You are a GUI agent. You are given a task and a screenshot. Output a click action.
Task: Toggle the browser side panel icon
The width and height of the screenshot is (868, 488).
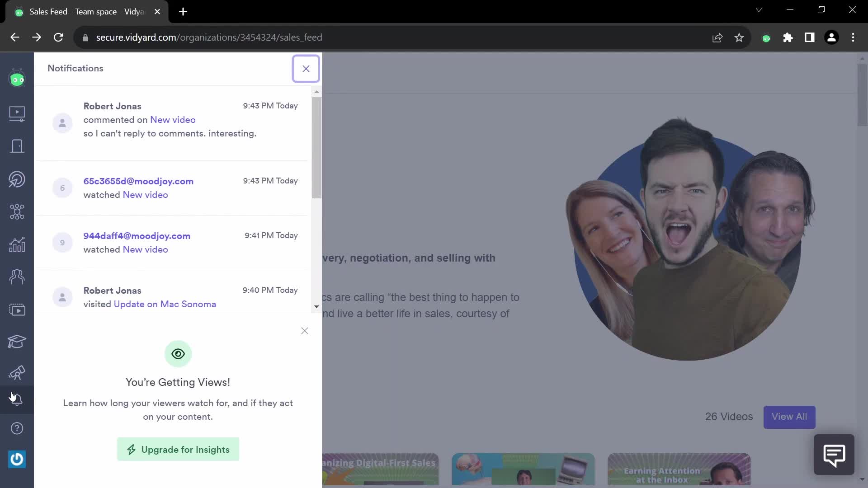810,38
